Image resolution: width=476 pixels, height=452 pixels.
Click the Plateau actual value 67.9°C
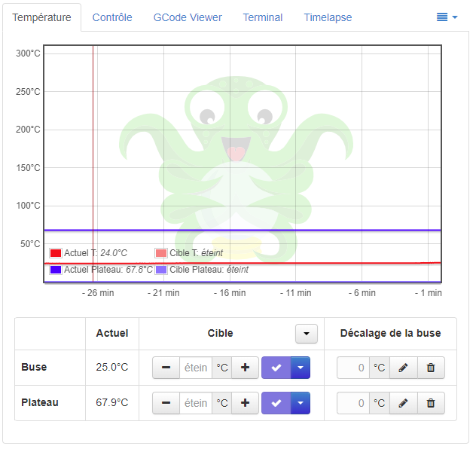(112, 403)
